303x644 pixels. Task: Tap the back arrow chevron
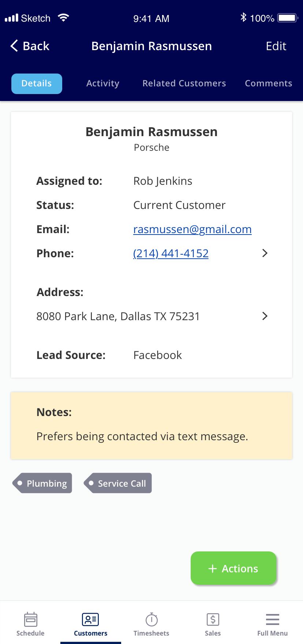[14, 46]
